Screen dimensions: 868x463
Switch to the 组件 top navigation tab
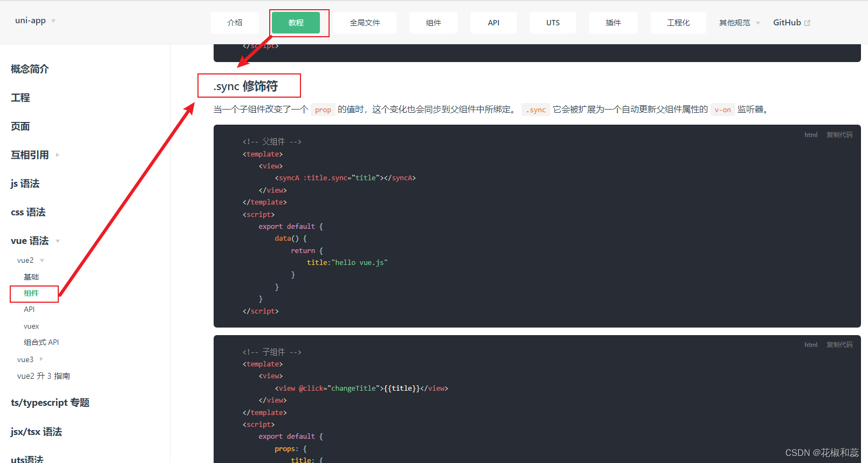click(433, 23)
